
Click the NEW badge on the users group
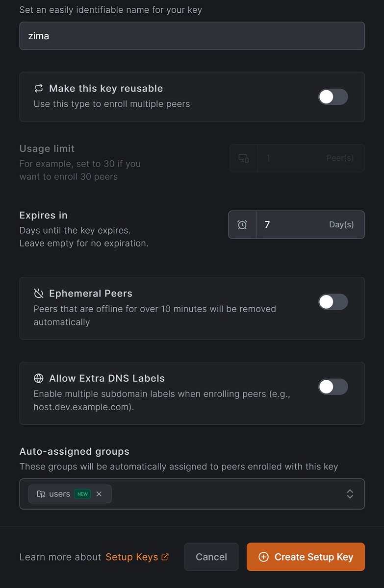(82, 494)
